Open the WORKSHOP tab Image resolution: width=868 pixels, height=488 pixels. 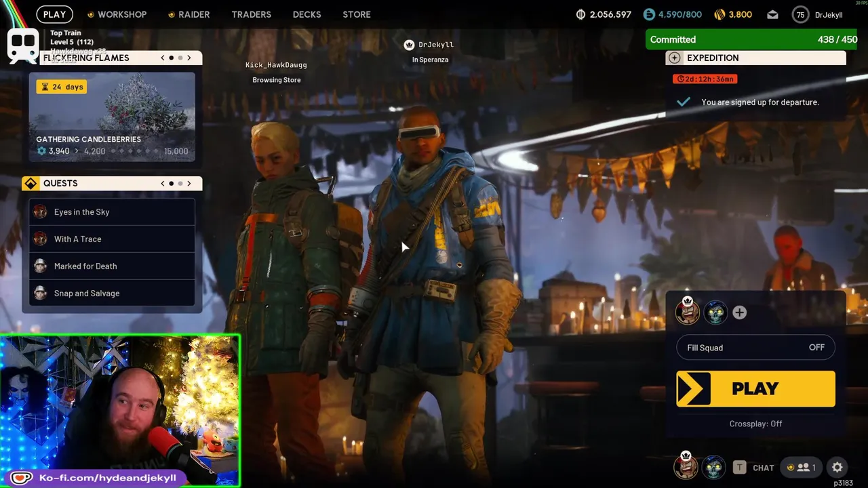117,14
